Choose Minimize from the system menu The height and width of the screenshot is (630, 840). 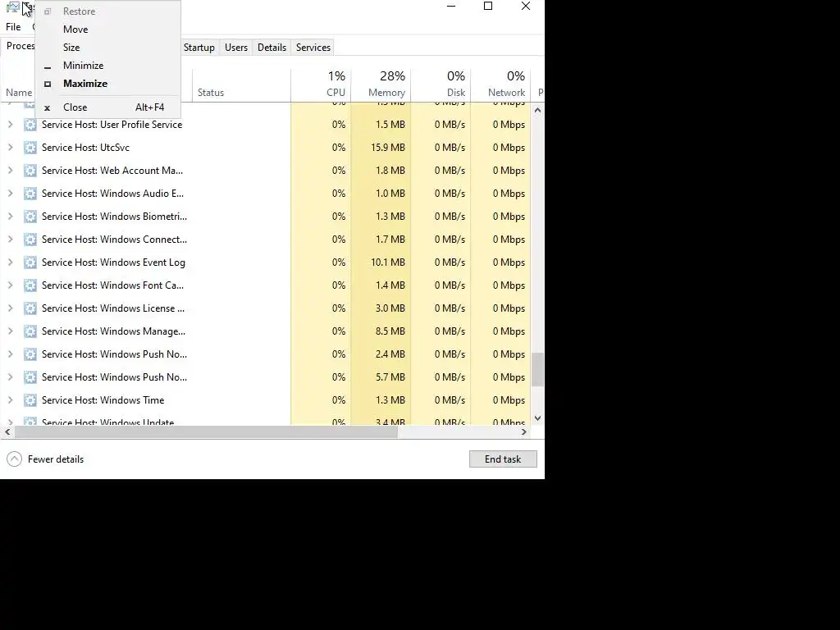tap(107, 66)
